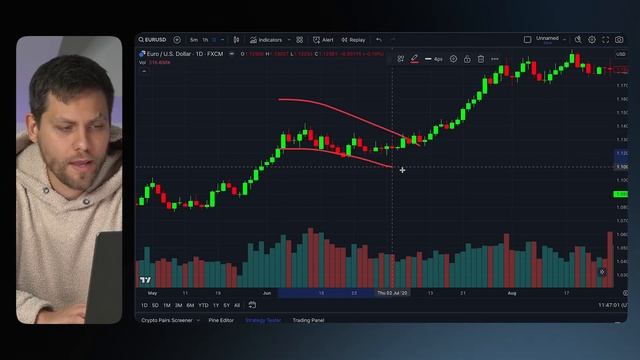Switch to the Strategy Tester tab
The image size is (640, 360).
tap(263, 320)
